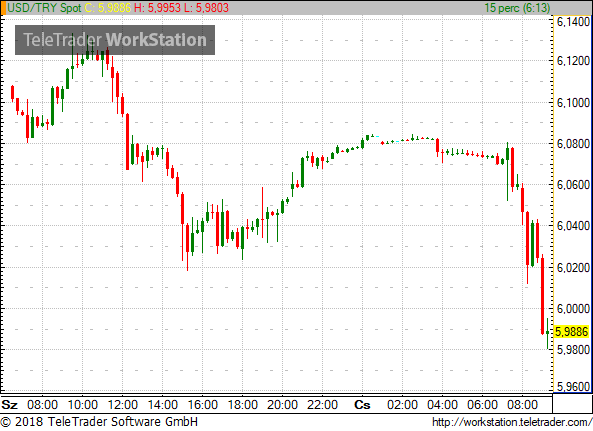Viewport: 593px width, 431px height.
Task: Click the Cs day marker on time axis
Action: tap(362, 405)
